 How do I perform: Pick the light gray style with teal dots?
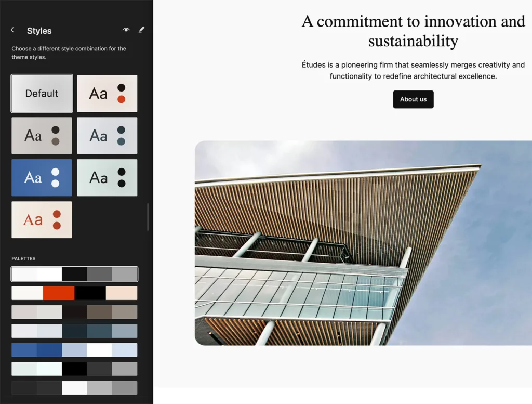coord(107,136)
